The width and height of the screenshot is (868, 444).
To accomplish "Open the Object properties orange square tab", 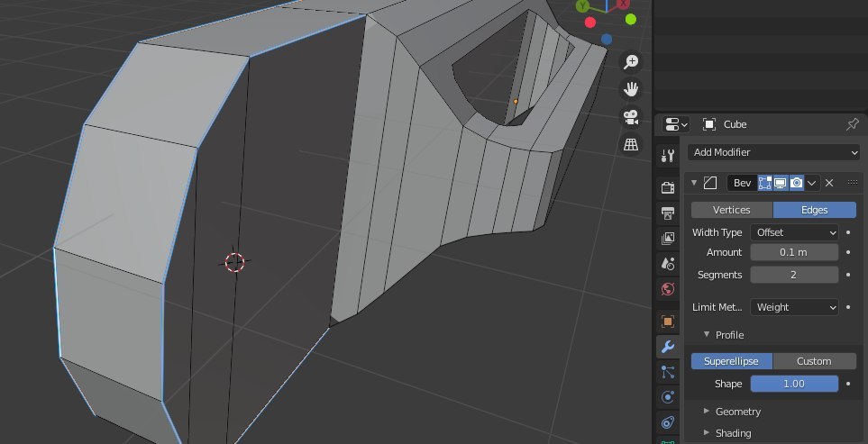I will [x=668, y=322].
